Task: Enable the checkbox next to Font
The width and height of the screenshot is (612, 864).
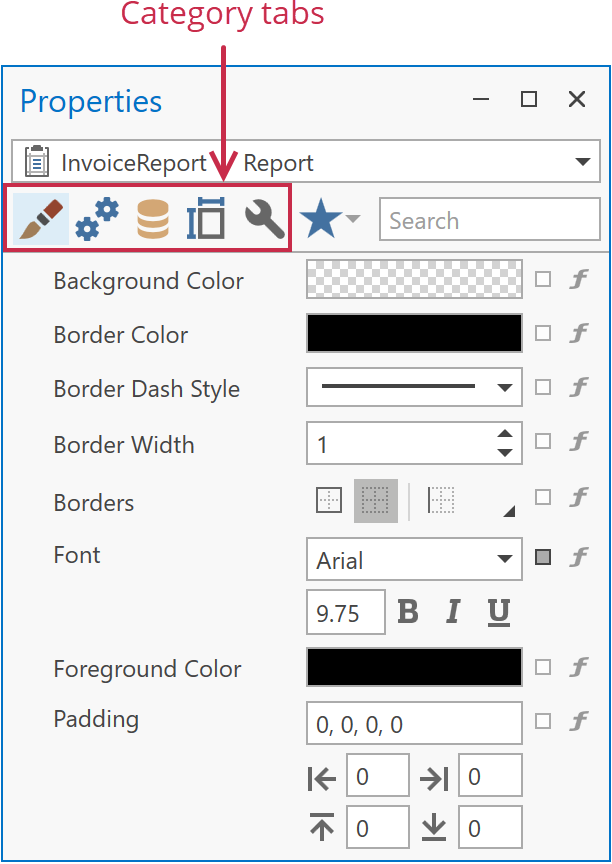Action: pyautogui.click(x=543, y=559)
